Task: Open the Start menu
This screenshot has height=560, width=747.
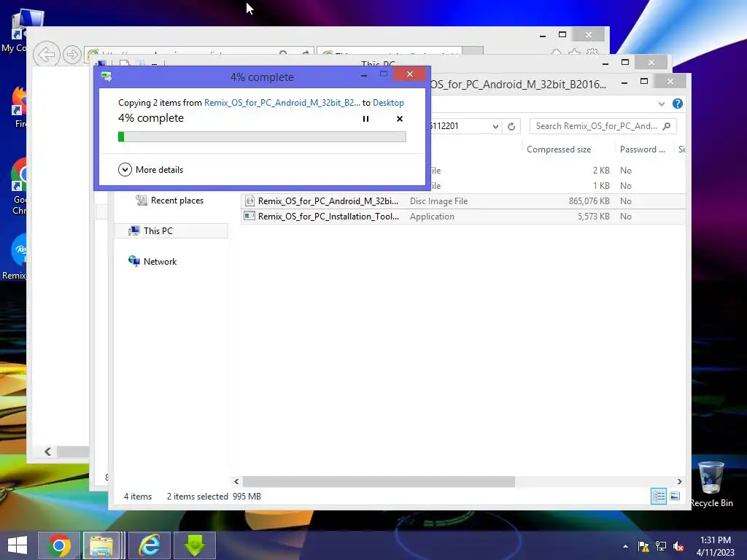Action: coord(18,545)
